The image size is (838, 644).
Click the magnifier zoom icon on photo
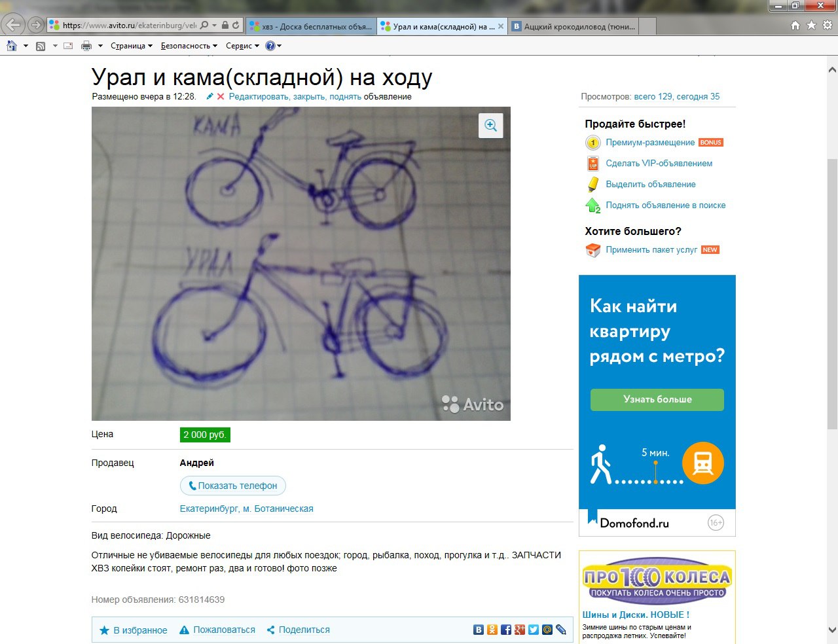[490, 126]
